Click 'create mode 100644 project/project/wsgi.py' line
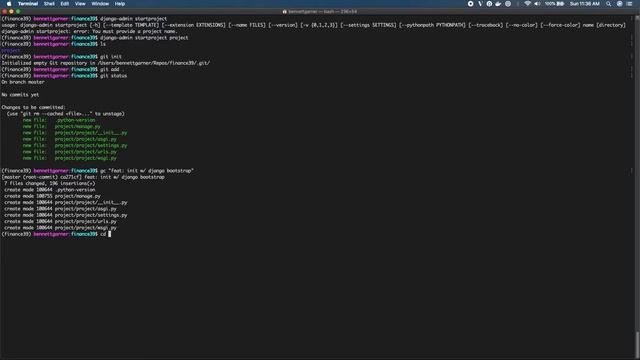 (x=60, y=228)
